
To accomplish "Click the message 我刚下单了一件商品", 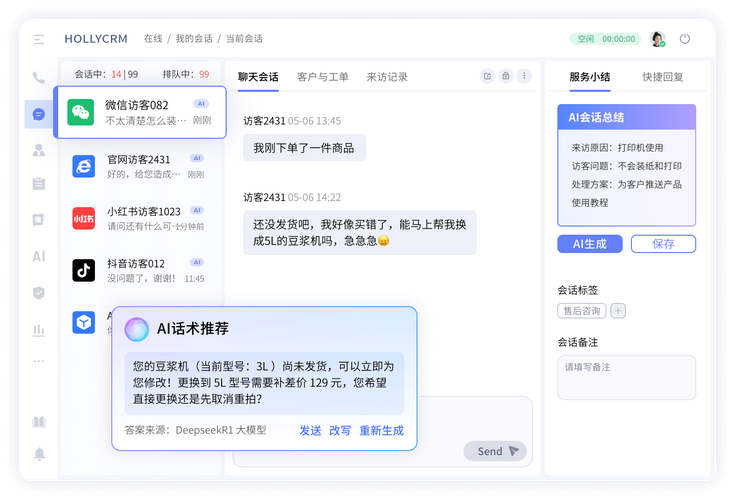I will point(304,148).
